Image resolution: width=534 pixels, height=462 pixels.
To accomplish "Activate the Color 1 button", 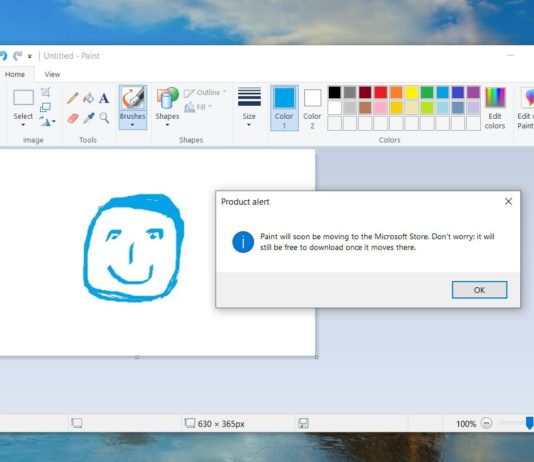I will (x=284, y=108).
